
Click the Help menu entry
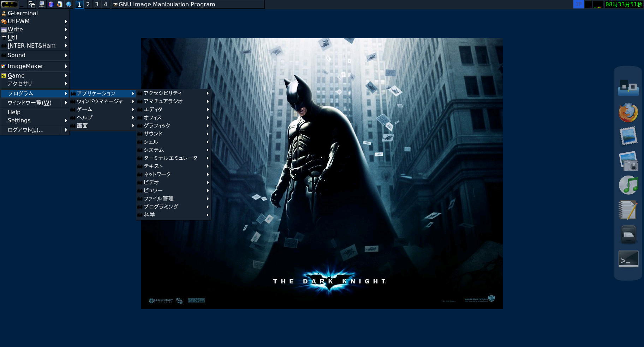[14, 112]
